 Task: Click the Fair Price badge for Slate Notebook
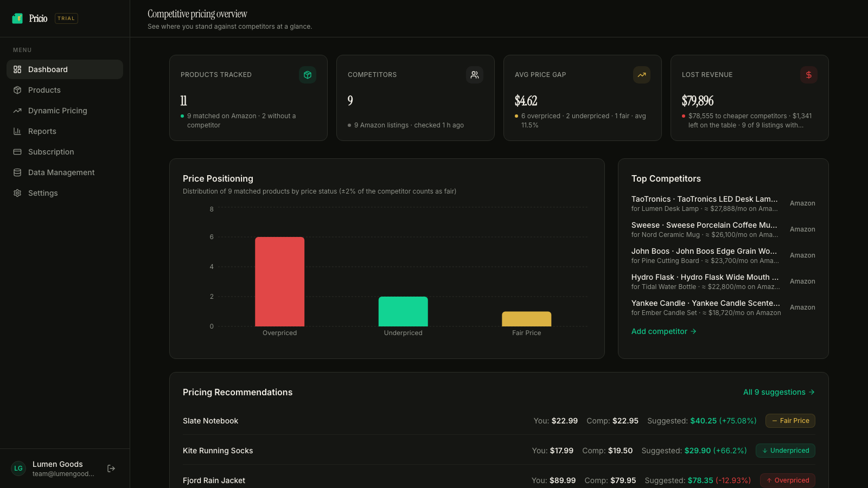pyautogui.click(x=790, y=421)
